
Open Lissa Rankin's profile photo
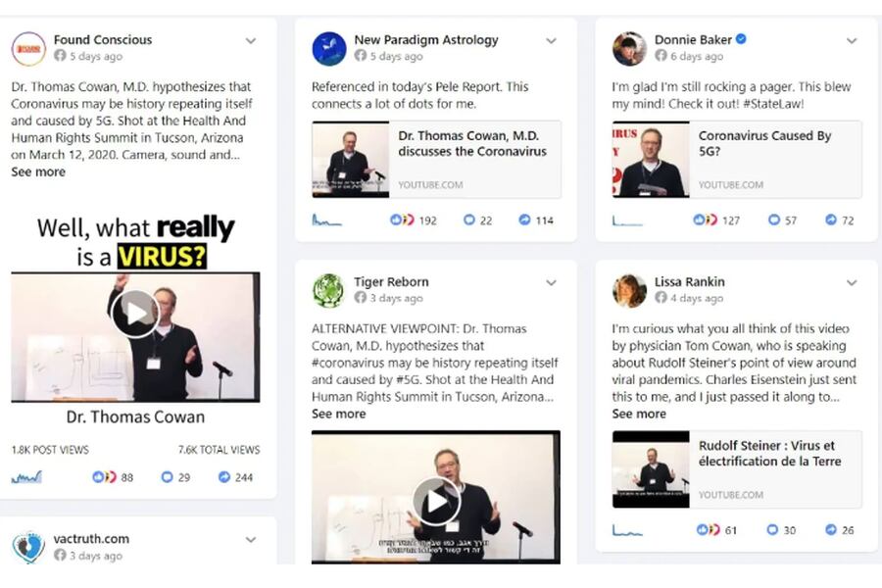[629, 291]
